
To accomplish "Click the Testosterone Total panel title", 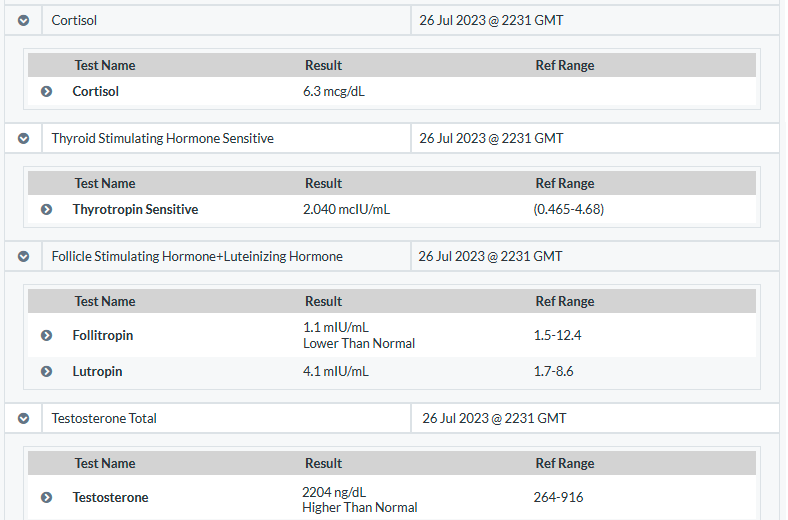I will click(104, 419).
